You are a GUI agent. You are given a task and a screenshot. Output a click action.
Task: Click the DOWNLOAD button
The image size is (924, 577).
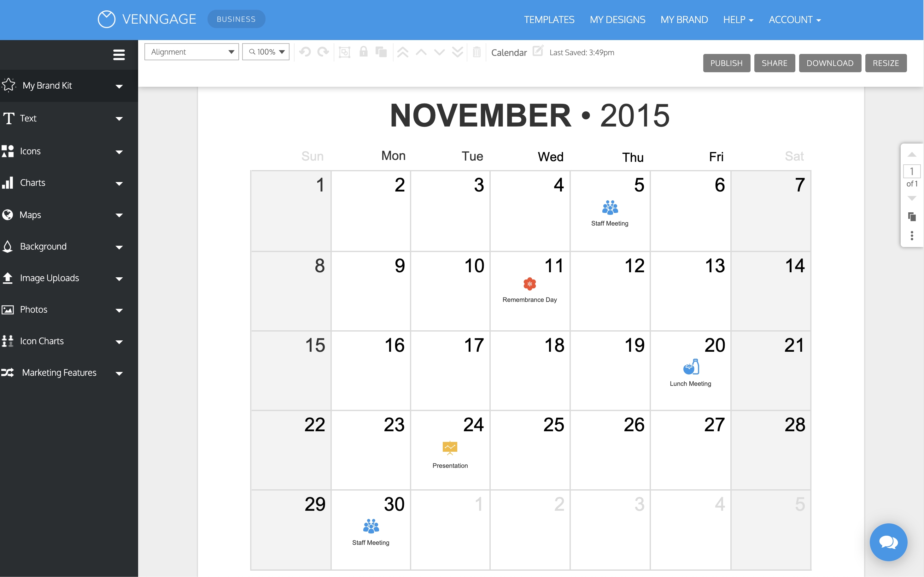pyautogui.click(x=830, y=62)
